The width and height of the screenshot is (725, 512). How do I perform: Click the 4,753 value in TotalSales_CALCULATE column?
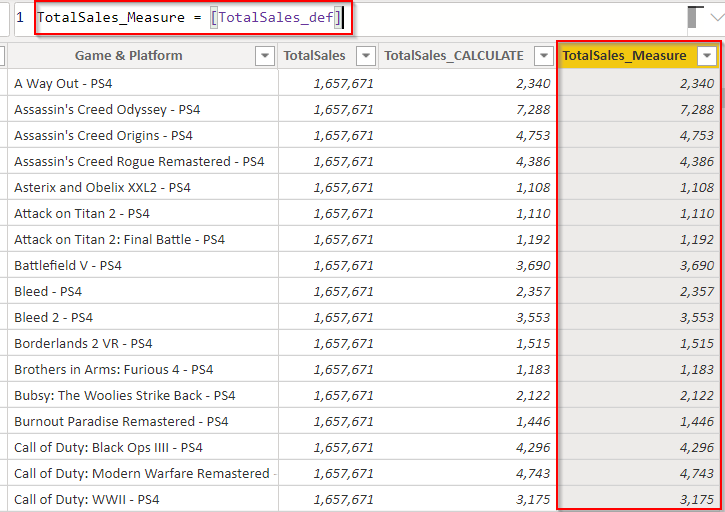532,136
